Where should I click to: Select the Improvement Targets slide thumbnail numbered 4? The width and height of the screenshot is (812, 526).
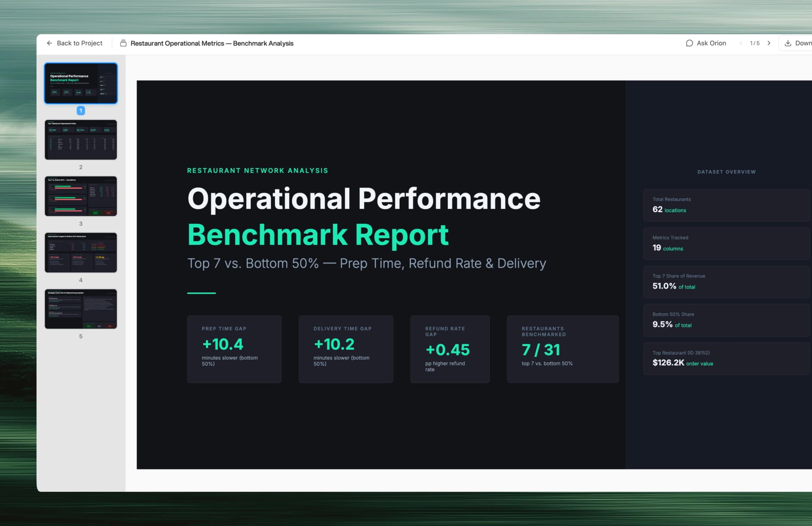(81, 253)
